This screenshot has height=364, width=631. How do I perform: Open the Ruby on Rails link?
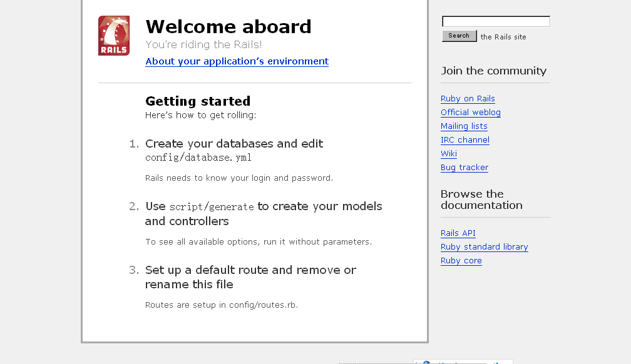468,99
